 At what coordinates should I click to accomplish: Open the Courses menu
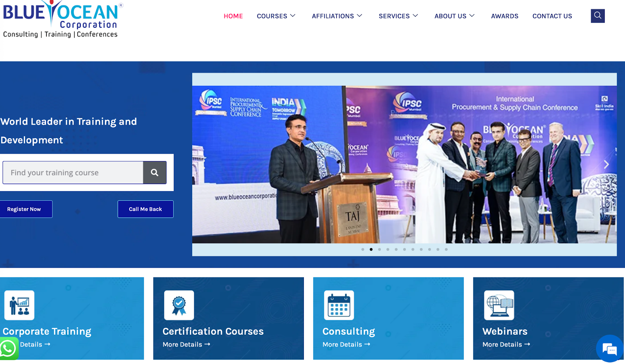(x=272, y=16)
